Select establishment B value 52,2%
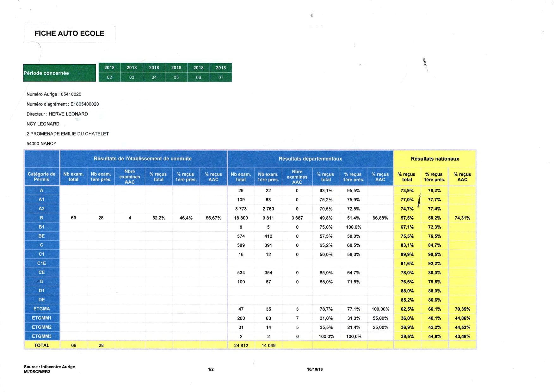The image size is (554, 392). [x=159, y=218]
